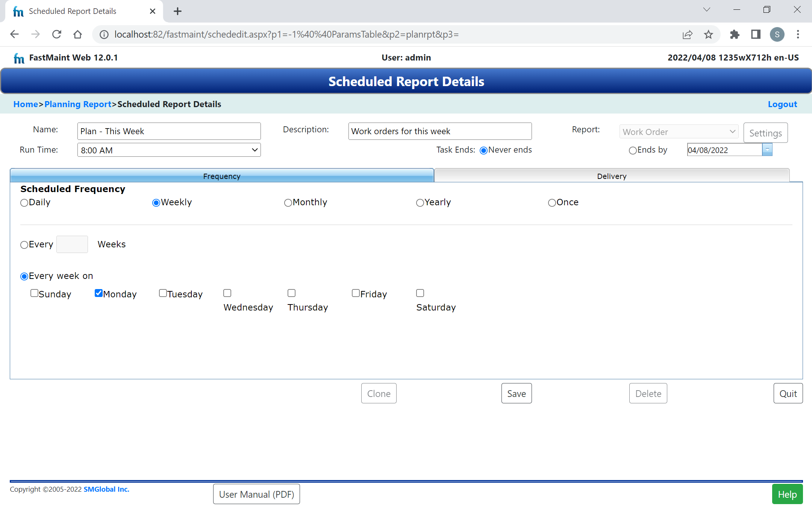Screen dimensions: 812x515
Task: Switch to the Frequency tab
Action: pos(222,176)
